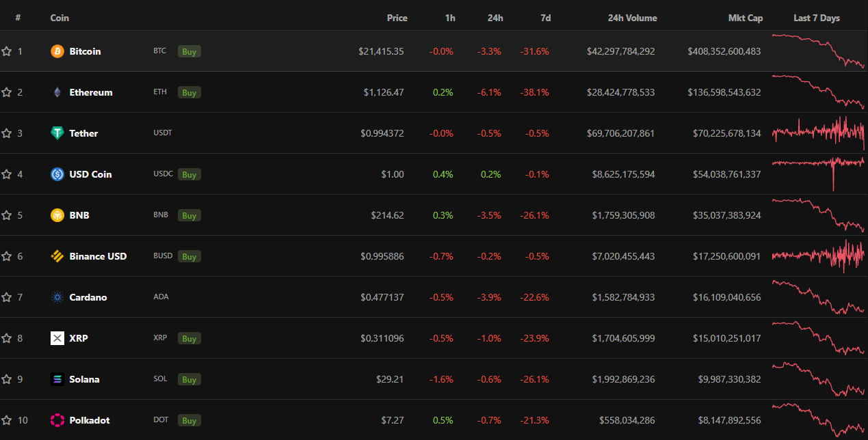This screenshot has height=440, width=868.
Task: Click the Bitcoin logo icon
Action: coord(57,51)
